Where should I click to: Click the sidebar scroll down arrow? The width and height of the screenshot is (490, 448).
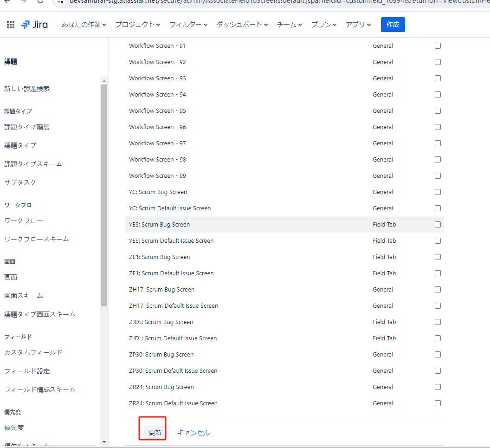click(104, 442)
